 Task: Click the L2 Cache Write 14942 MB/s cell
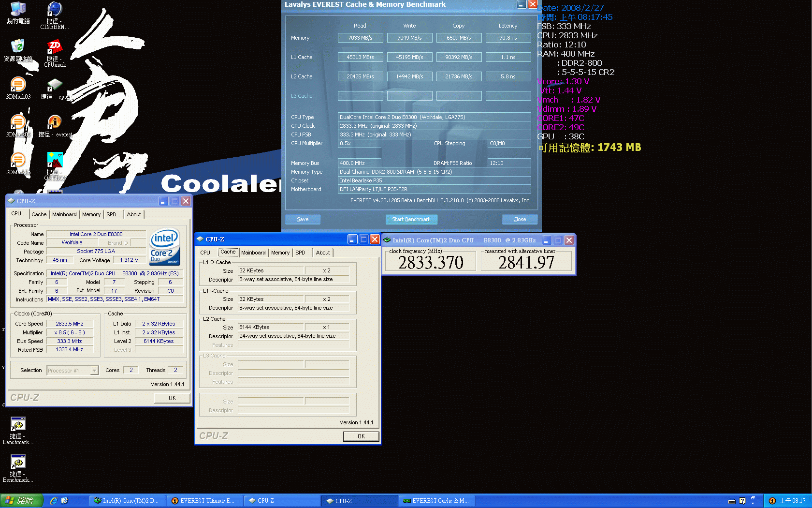click(x=410, y=76)
